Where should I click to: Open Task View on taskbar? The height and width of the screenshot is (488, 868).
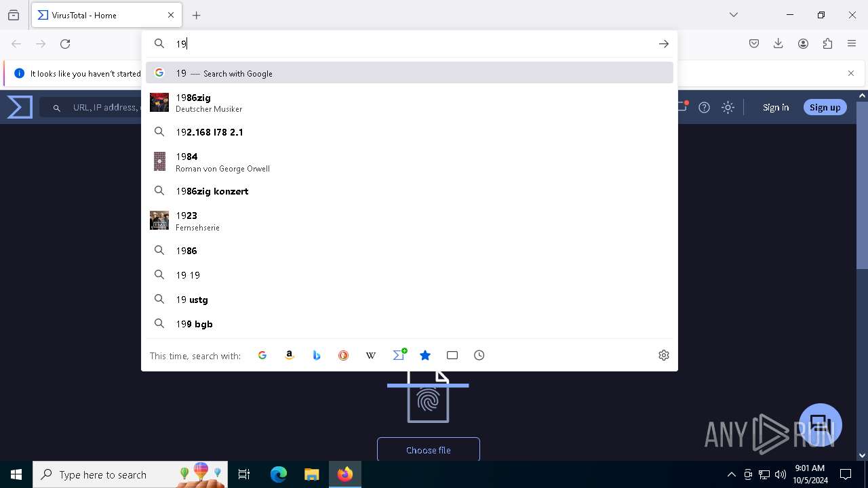[x=244, y=474]
